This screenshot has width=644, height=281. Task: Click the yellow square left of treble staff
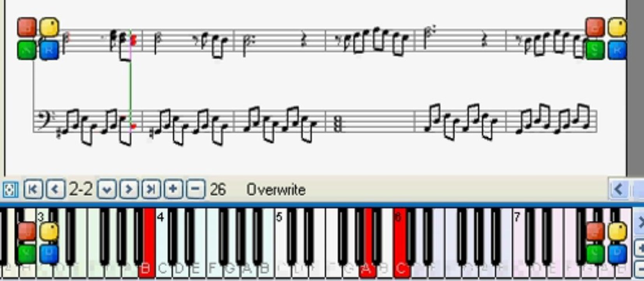tap(49, 27)
